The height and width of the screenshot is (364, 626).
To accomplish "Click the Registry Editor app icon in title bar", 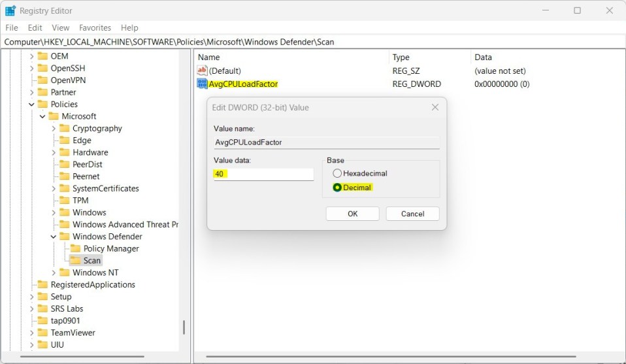I will point(10,10).
